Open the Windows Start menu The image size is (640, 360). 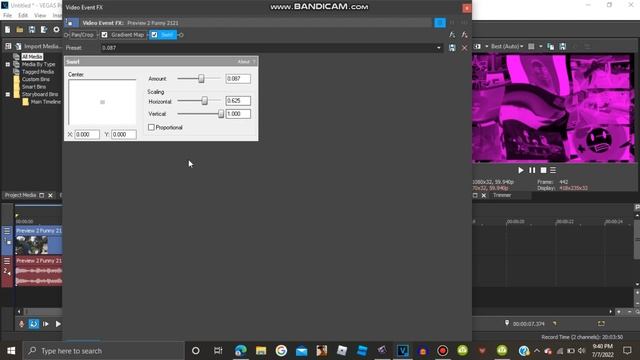11,351
